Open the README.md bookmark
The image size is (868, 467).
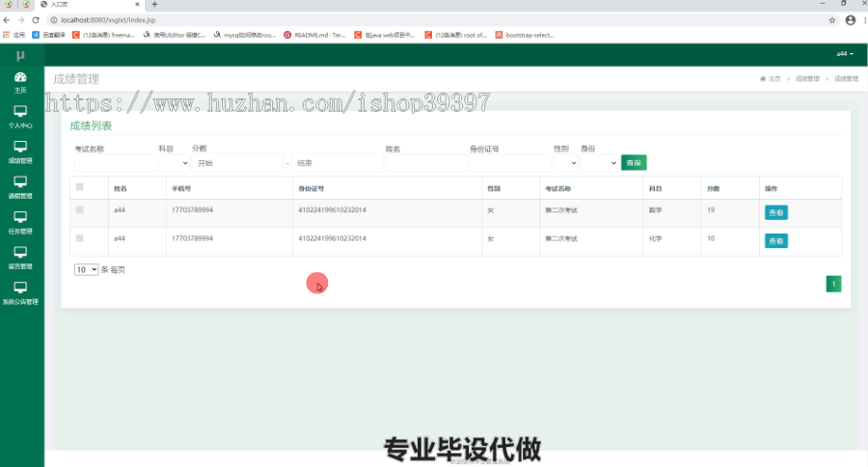pos(315,35)
